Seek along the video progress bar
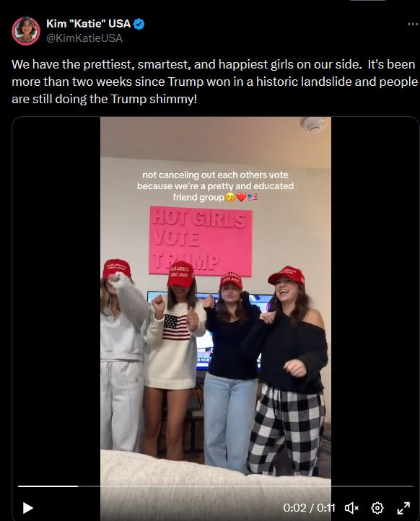This screenshot has width=420, height=521. (216, 486)
